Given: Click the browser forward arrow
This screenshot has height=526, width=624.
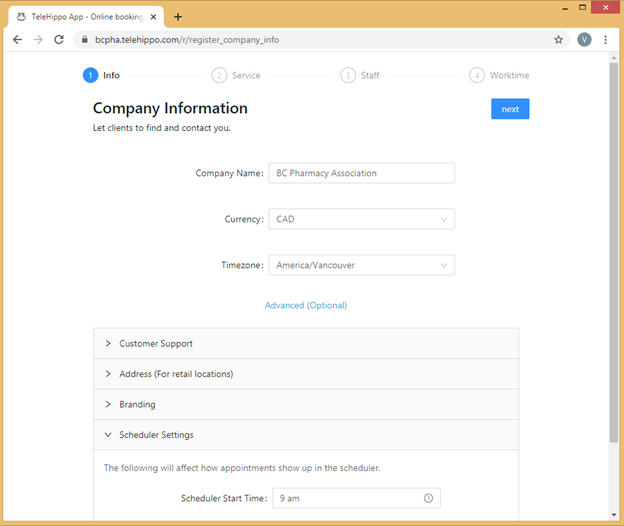Looking at the screenshot, I should [38, 40].
